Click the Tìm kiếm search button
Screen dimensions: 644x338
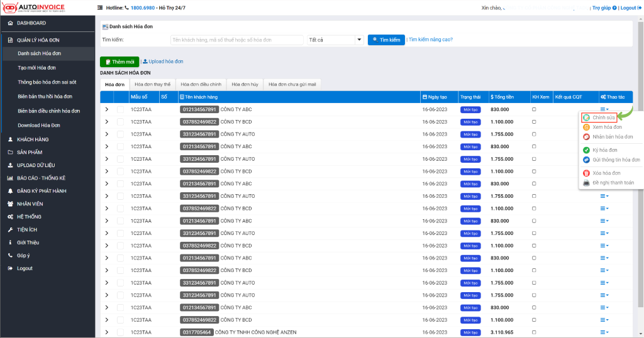pyautogui.click(x=386, y=40)
